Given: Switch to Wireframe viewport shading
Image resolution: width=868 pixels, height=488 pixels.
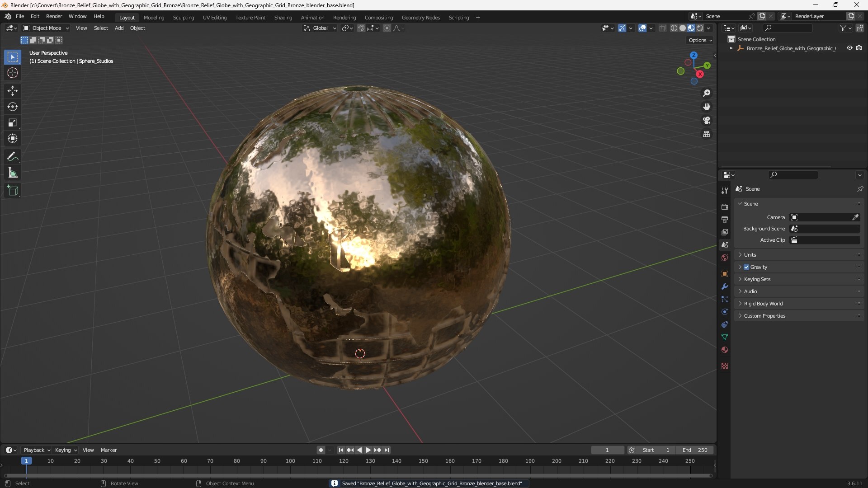Looking at the screenshot, I should (x=674, y=28).
